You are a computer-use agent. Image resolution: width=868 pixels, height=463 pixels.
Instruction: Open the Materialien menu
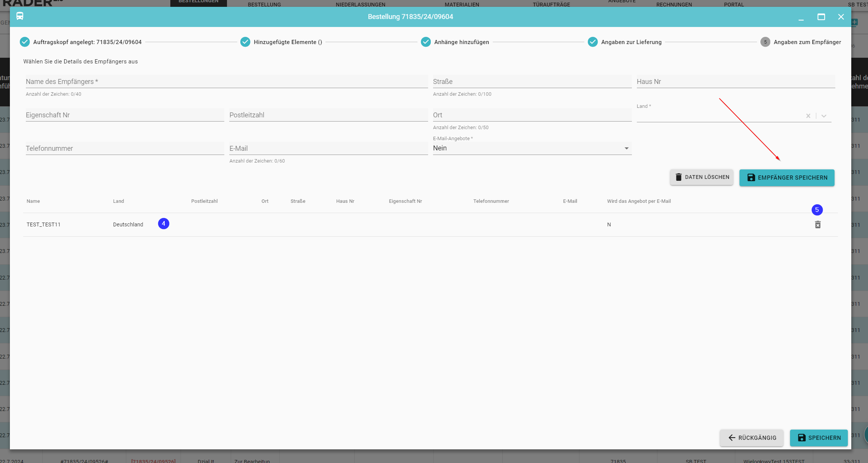tap(462, 5)
